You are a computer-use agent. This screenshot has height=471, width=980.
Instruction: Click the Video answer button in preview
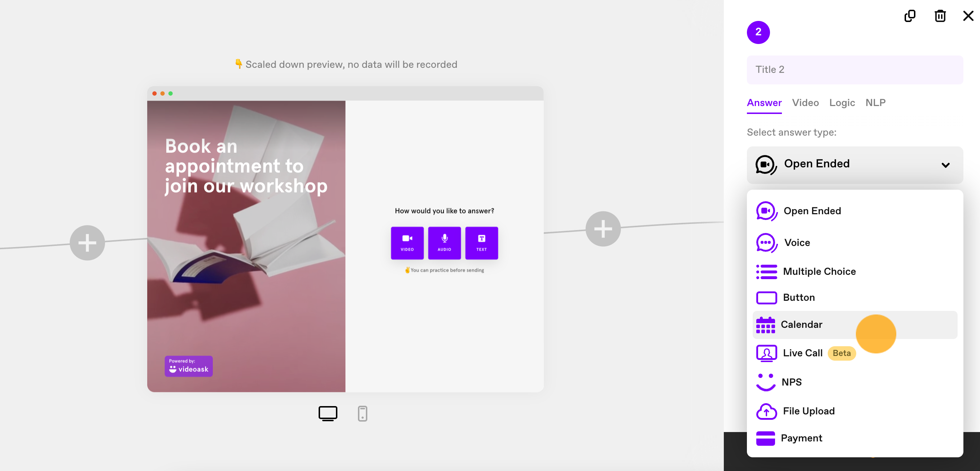pyautogui.click(x=407, y=243)
